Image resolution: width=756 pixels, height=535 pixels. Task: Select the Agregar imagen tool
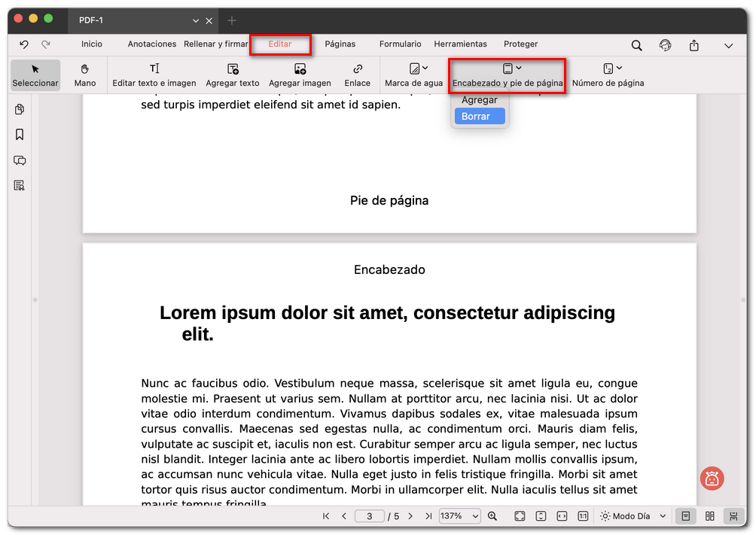tap(300, 74)
